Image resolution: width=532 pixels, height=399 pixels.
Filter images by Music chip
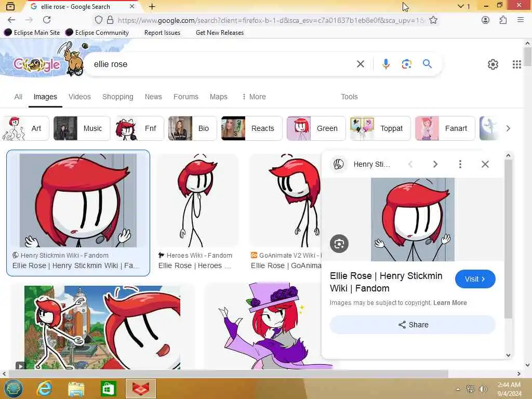[82, 128]
